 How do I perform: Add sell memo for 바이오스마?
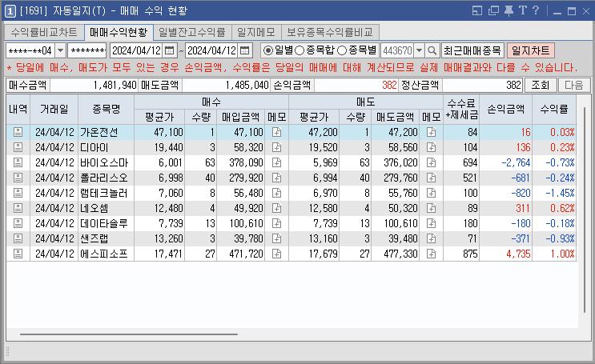click(431, 162)
